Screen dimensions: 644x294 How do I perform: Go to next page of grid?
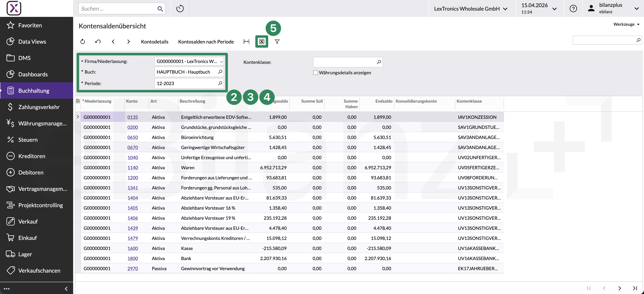point(619,288)
